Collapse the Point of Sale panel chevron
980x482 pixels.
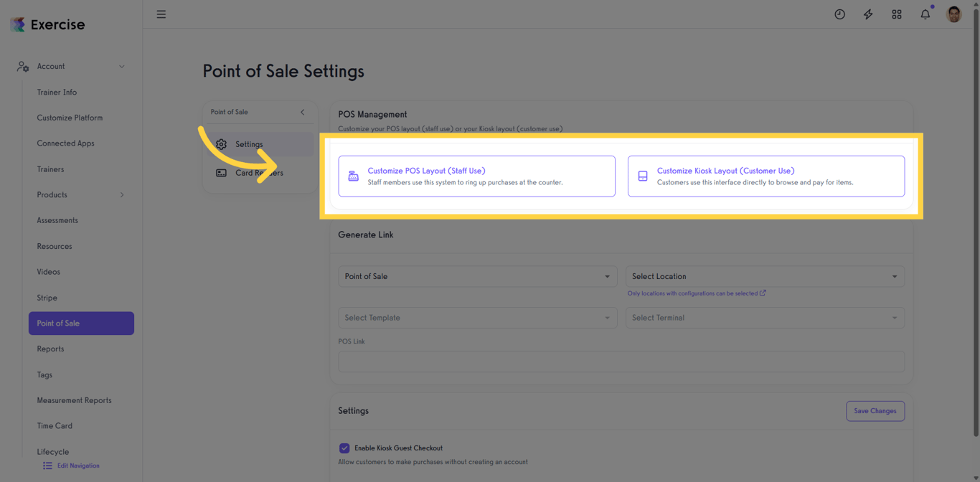tap(303, 112)
